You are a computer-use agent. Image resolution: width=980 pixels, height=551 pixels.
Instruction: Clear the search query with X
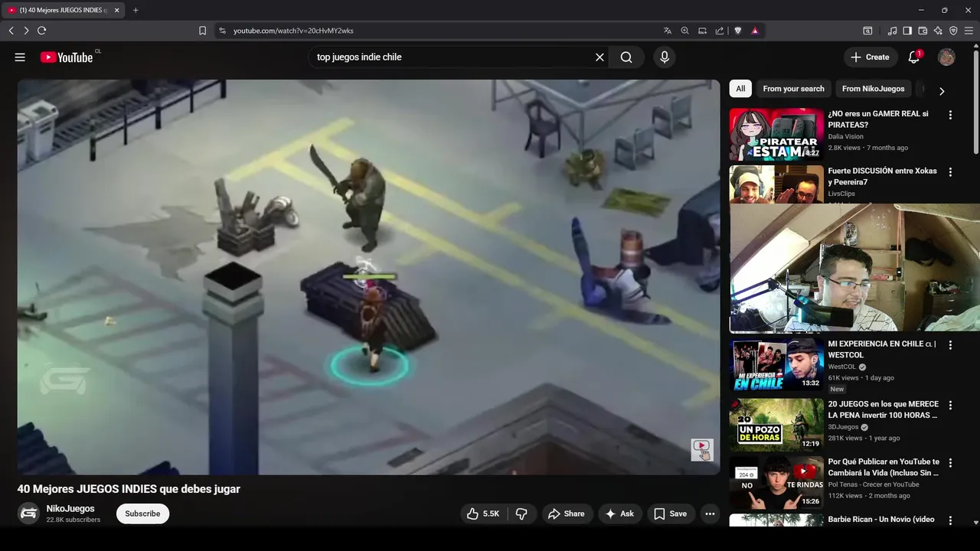click(x=599, y=57)
